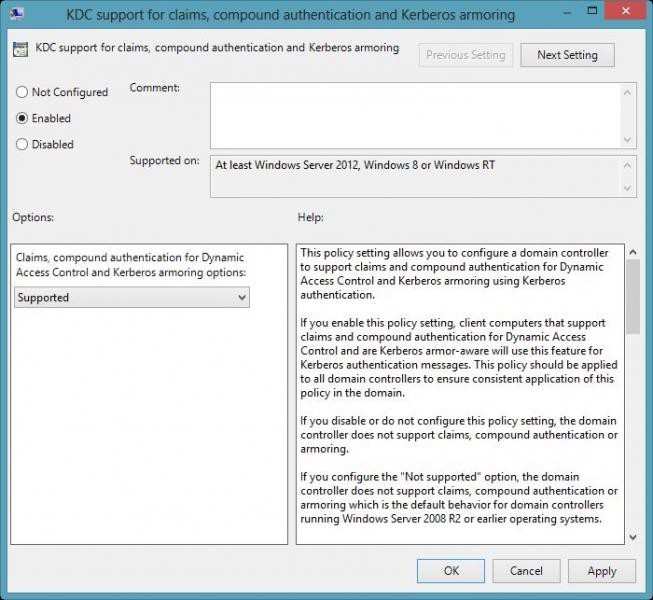The image size is (653, 600).
Task: Click the window system icon in title bar
Action: (17, 14)
